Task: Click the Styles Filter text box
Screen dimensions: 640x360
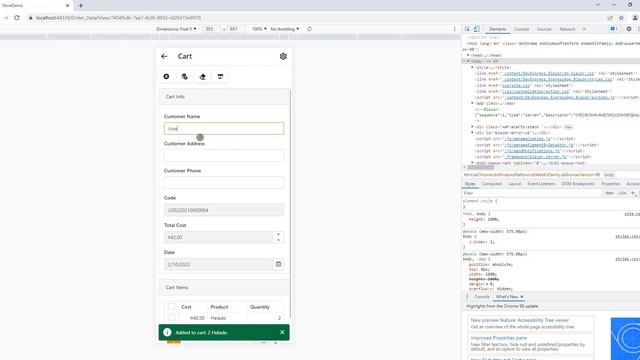Action: 531,193
